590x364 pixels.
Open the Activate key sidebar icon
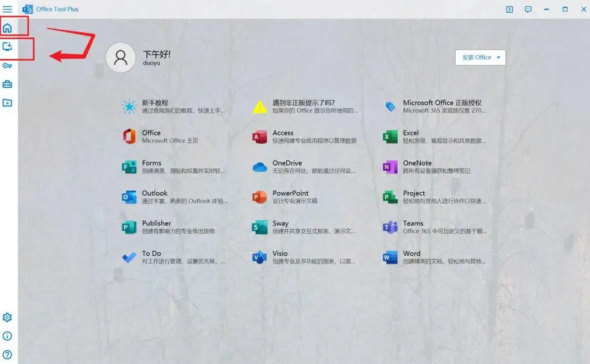pyautogui.click(x=7, y=65)
